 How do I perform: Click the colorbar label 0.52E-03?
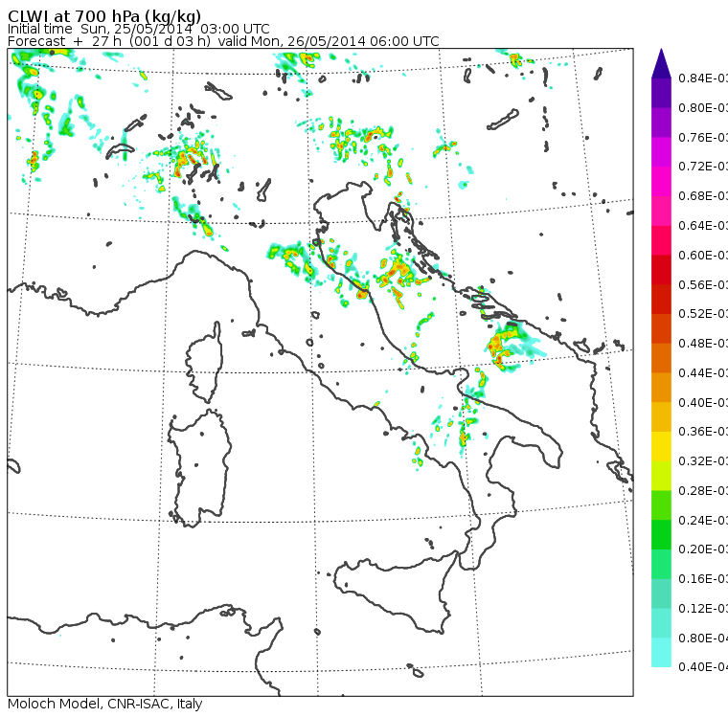pyautogui.click(x=703, y=314)
